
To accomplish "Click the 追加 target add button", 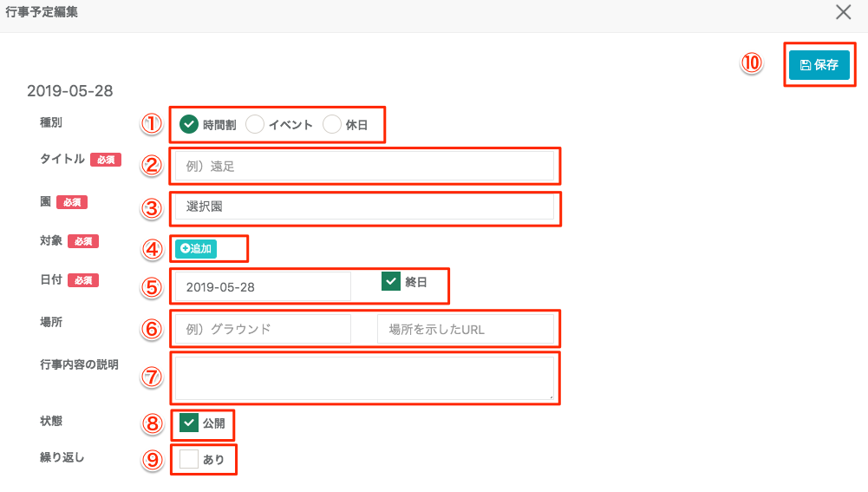I will 195,249.
